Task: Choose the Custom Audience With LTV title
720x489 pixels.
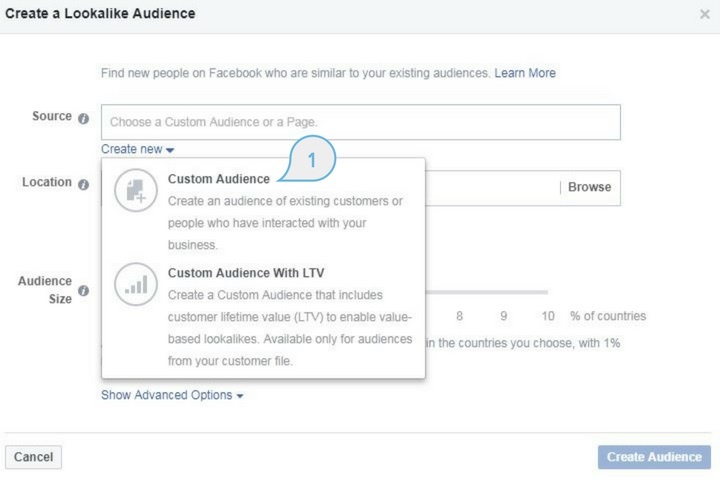Action: point(246,273)
